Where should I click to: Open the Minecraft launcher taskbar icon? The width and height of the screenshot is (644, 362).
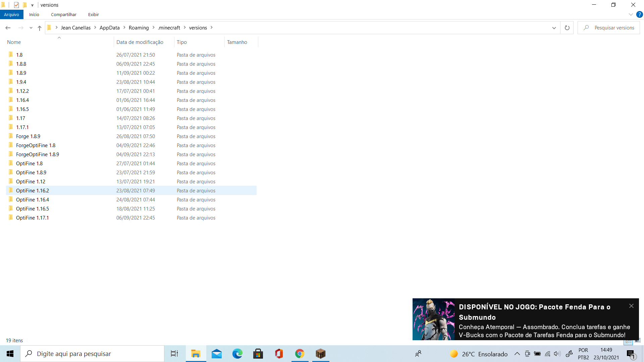(x=321, y=354)
